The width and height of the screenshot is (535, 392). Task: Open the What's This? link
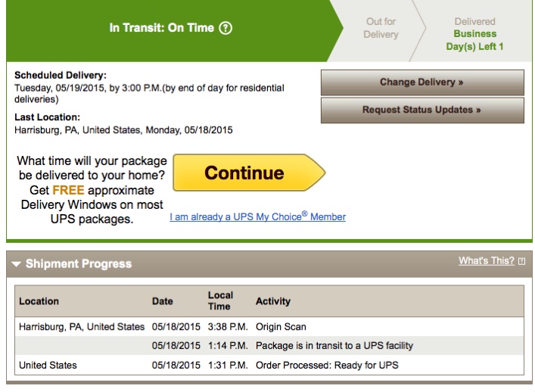pyautogui.click(x=486, y=260)
